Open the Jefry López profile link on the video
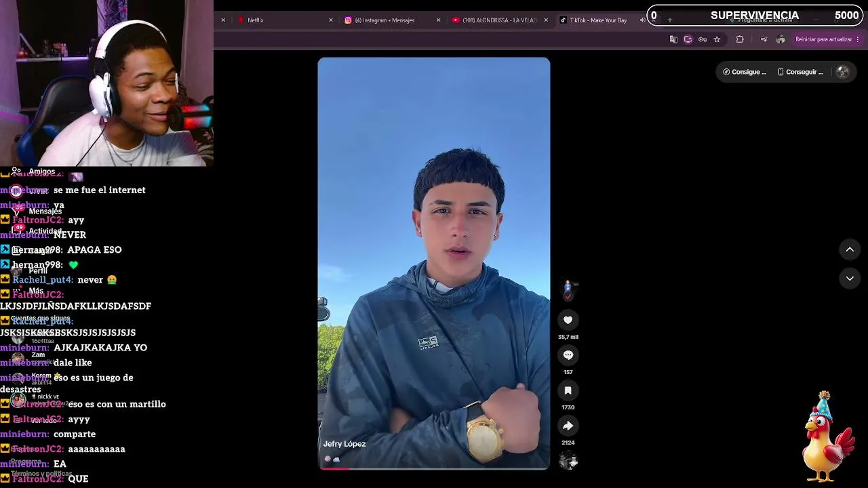Screen dimensions: 868x488 (x=344, y=444)
